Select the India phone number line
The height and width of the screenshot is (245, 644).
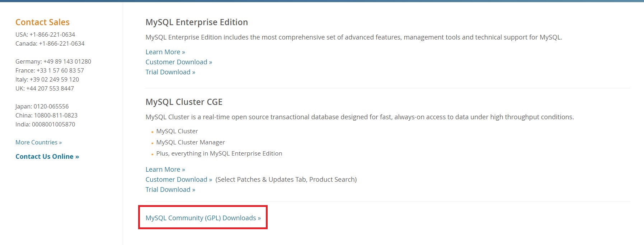click(x=45, y=124)
